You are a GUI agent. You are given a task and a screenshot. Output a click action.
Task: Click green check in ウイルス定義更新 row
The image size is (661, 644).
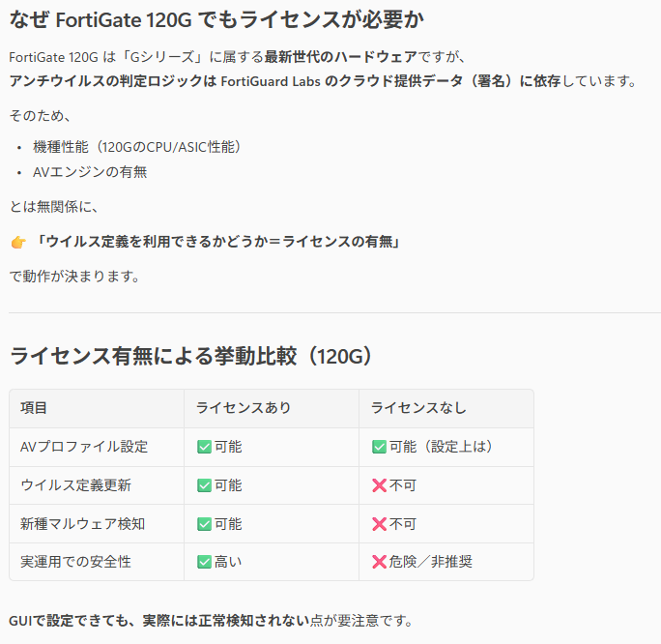coord(204,485)
